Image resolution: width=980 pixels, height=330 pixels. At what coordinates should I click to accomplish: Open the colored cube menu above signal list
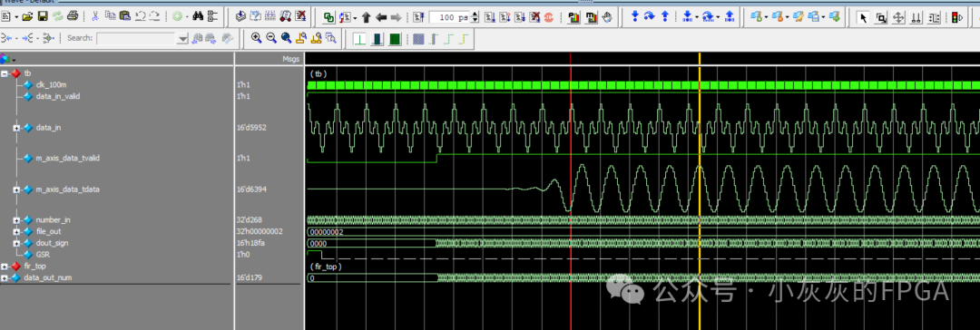[x=7, y=59]
